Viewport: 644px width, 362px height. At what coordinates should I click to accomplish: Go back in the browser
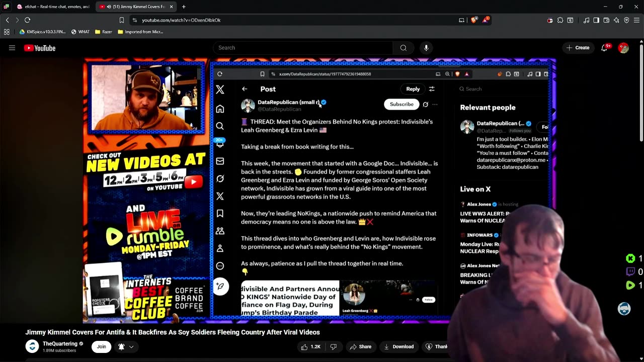click(7, 20)
